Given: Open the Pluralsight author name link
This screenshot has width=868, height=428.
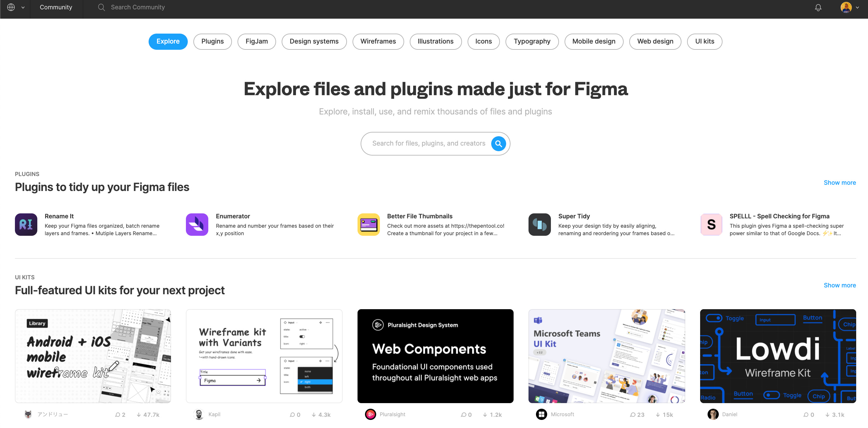Looking at the screenshot, I should 392,415.
